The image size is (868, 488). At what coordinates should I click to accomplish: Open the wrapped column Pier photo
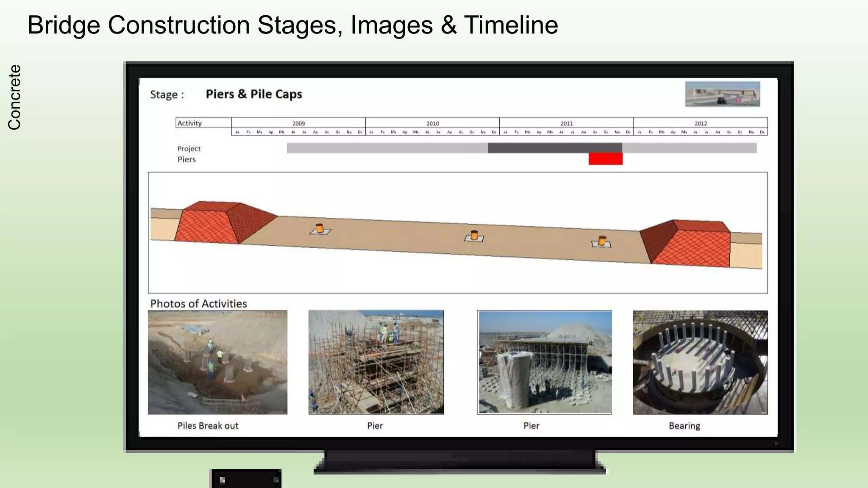pos(544,362)
